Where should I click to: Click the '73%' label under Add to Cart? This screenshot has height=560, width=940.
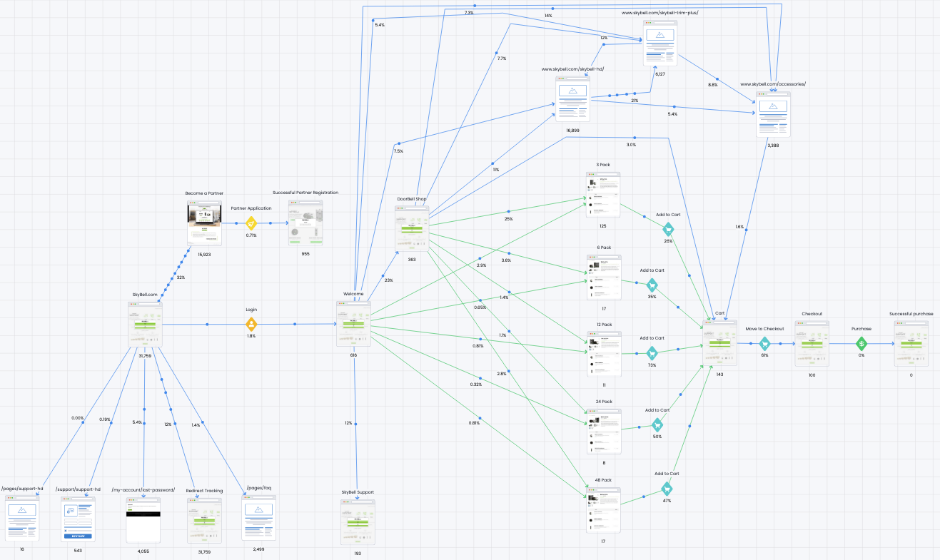[x=652, y=365]
